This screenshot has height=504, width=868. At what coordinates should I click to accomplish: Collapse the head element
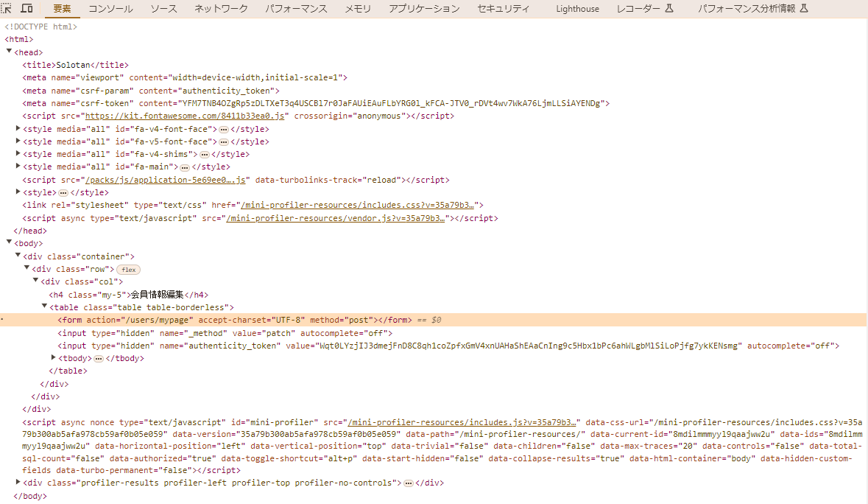point(10,52)
